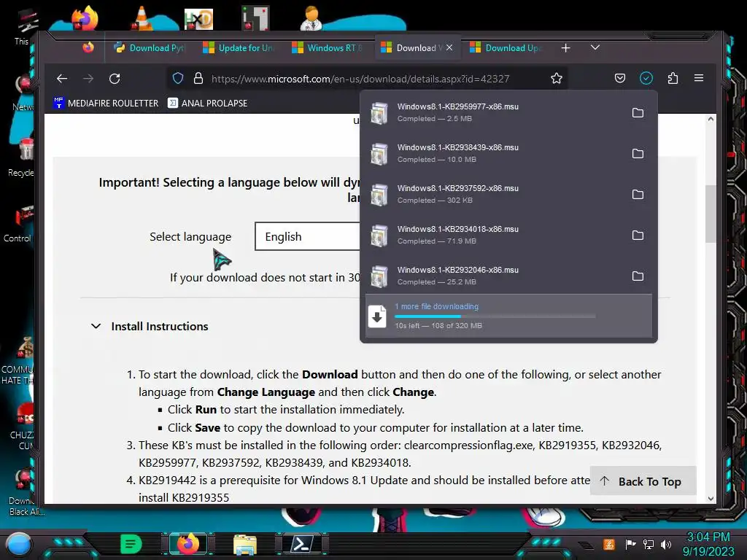Click the Back To Top button
747x560 pixels.
643,481
